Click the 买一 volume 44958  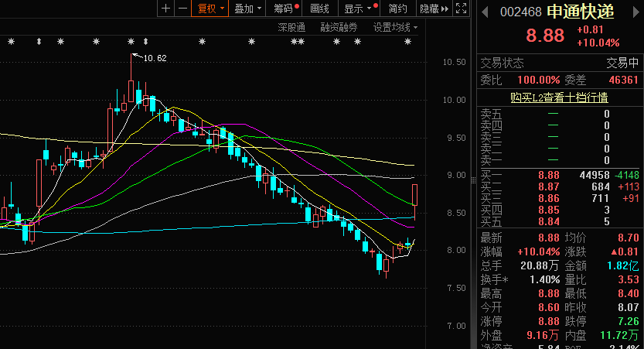tap(595, 175)
